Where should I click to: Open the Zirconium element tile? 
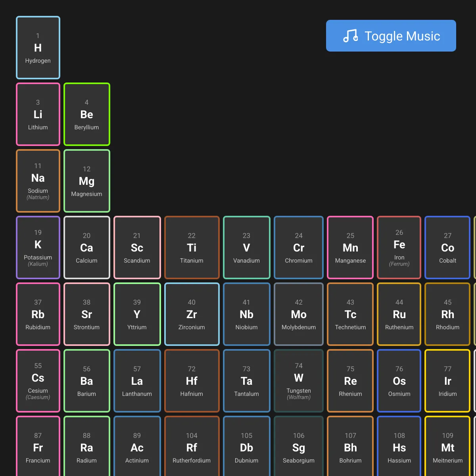coord(192,314)
